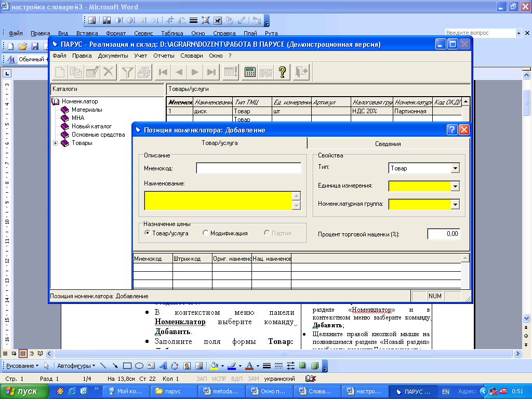Click the printer icon in Parus toolbar
532x399 pixels.
[x=144, y=72]
